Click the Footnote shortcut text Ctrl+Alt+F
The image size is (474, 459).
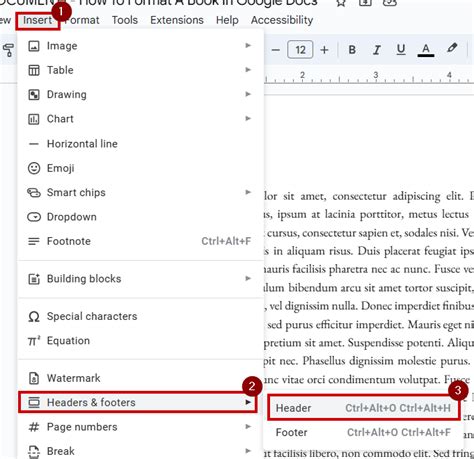pos(226,241)
